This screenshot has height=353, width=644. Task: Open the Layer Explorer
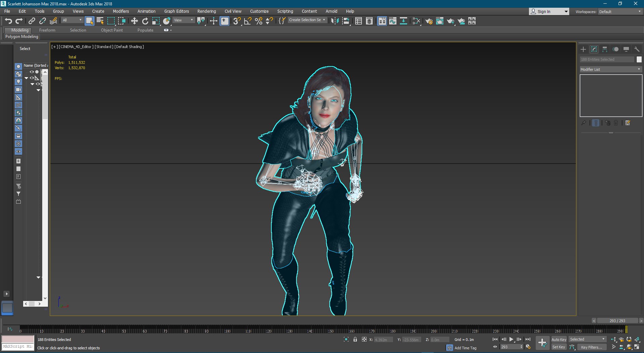(369, 21)
